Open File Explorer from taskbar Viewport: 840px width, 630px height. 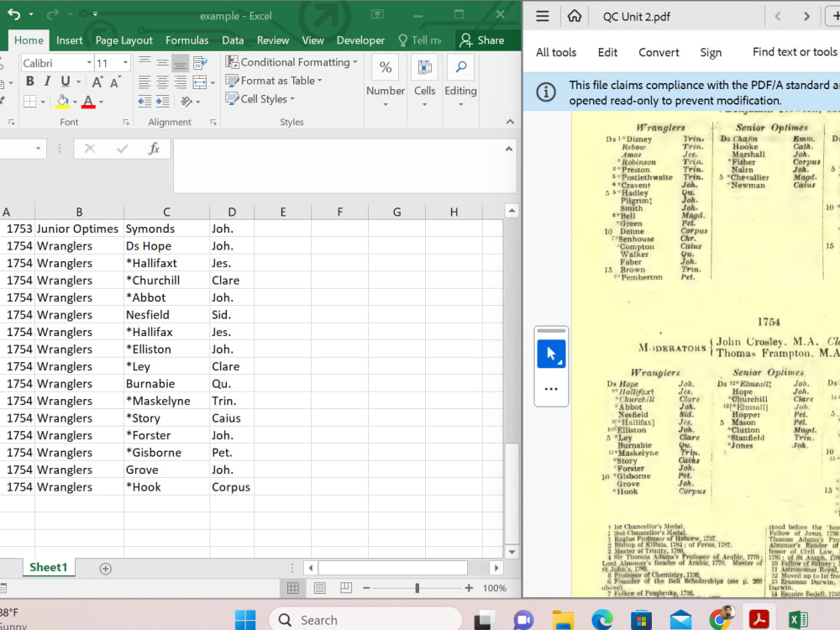tap(564, 620)
